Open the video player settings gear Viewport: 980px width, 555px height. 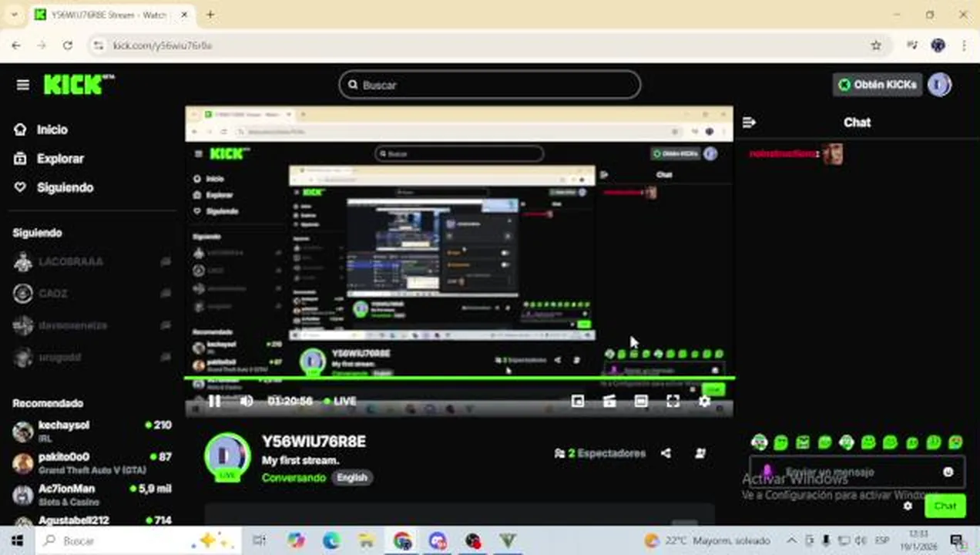point(704,401)
